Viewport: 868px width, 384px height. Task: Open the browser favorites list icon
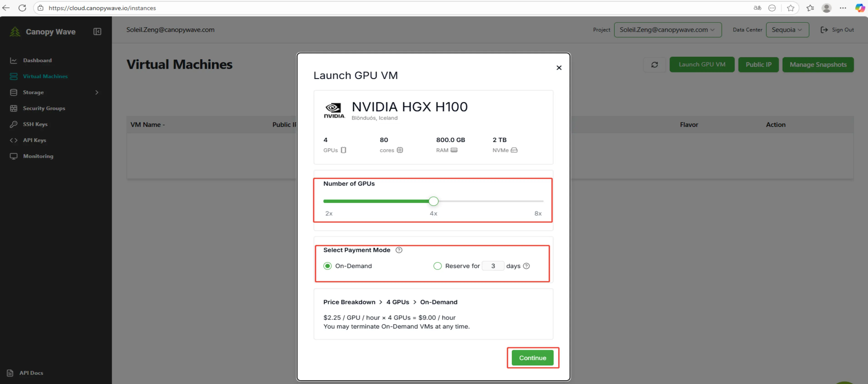810,8
